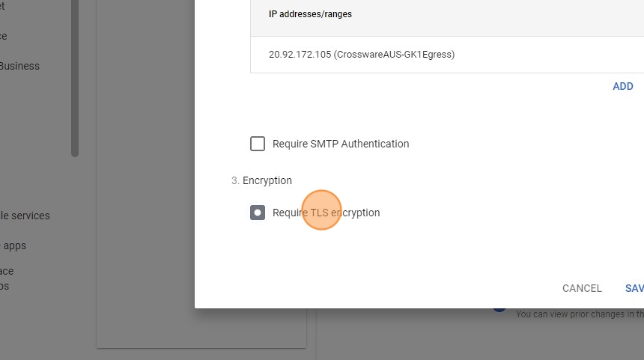This screenshot has height=360, width=644.
Task: Enable Require SMTP Authentication checkbox
Action: (258, 144)
